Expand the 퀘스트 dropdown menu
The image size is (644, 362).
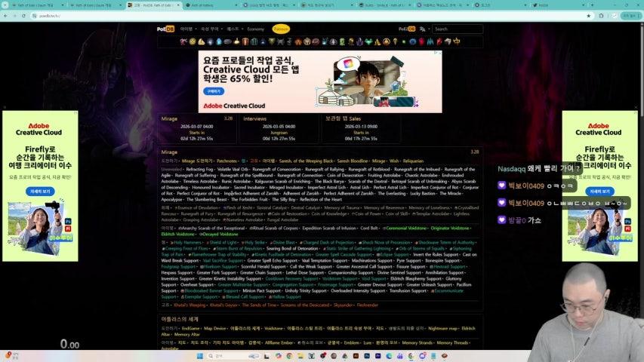234,29
